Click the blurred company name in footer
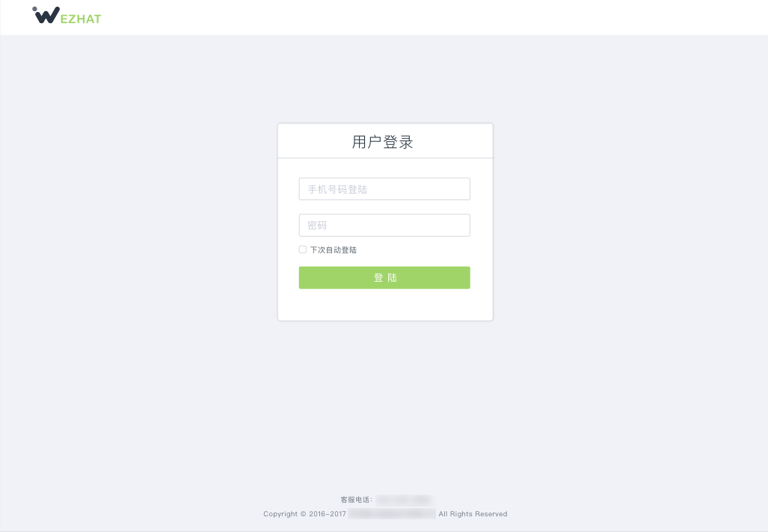Viewport: 768px width, 532px height. point(392,513)
